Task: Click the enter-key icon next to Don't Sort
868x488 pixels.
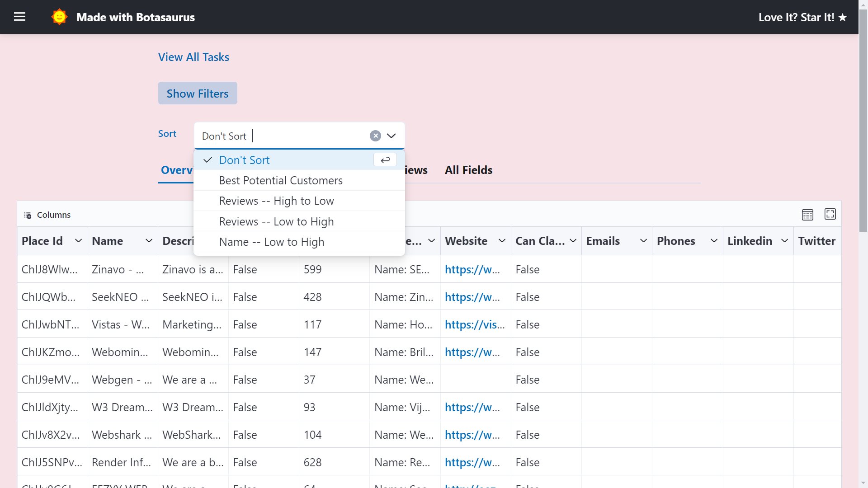Action: [x=385, y=160]
